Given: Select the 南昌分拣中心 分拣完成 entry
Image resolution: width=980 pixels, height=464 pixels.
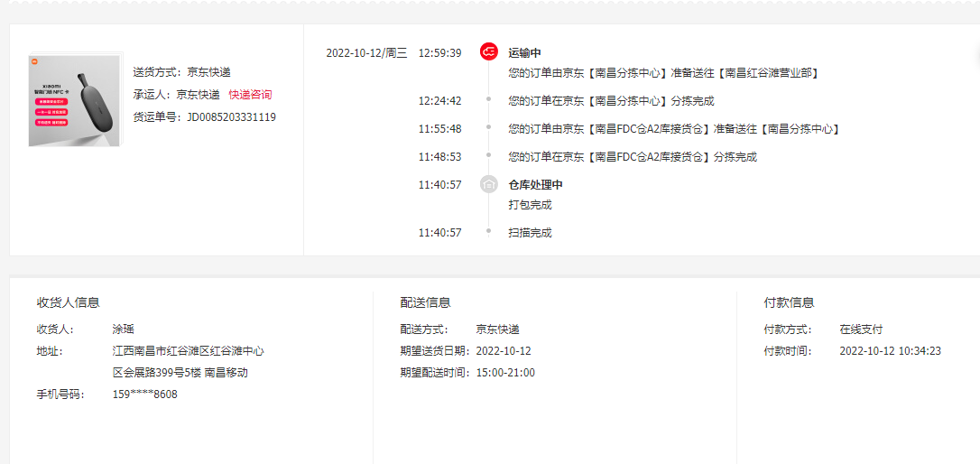Looking at the screenshot, I should pos(611,101).
